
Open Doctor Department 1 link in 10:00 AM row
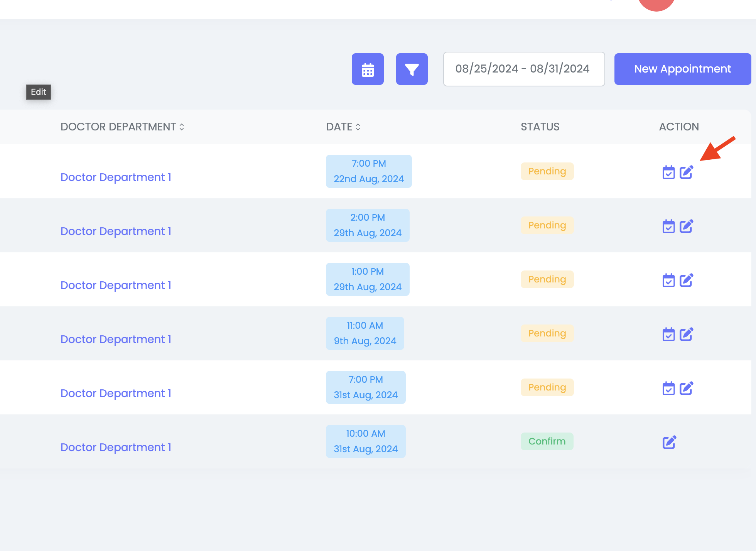pos(116,447)
